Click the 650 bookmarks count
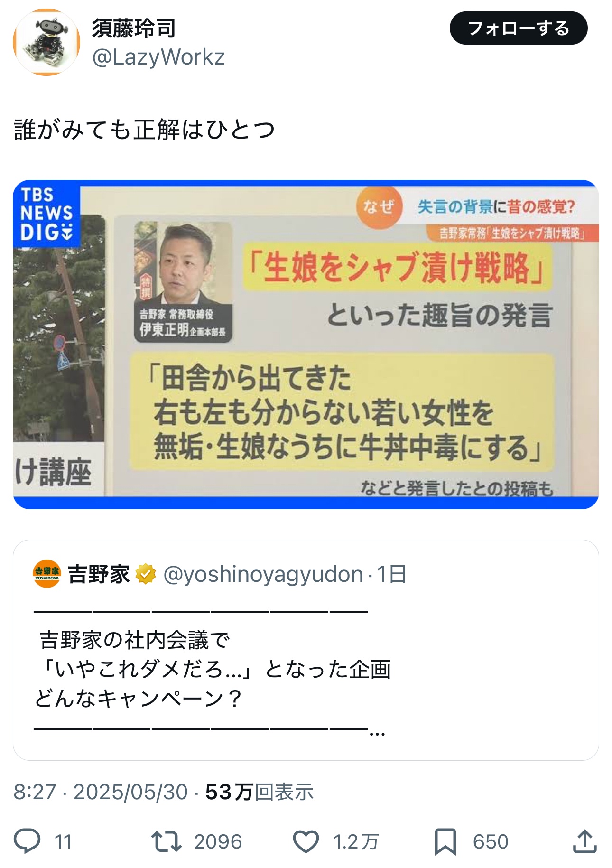This screenshot has width=612, height=868. [x=491, y=842]
